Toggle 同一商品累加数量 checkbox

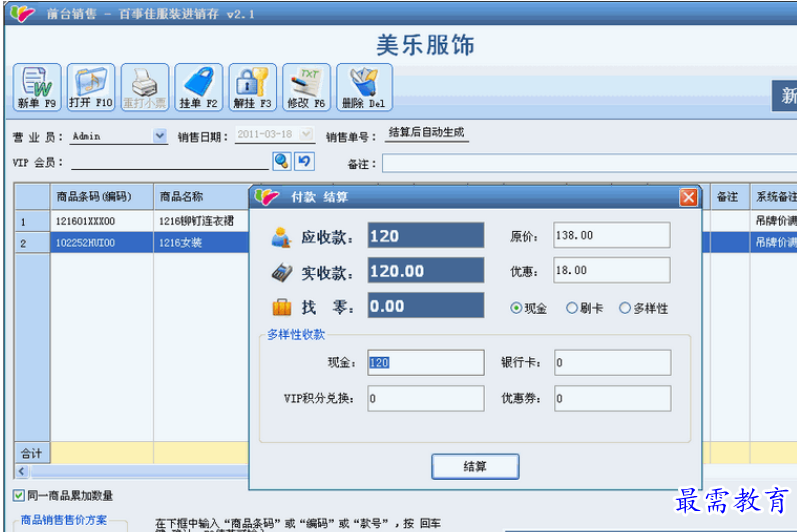click(19, 495)
